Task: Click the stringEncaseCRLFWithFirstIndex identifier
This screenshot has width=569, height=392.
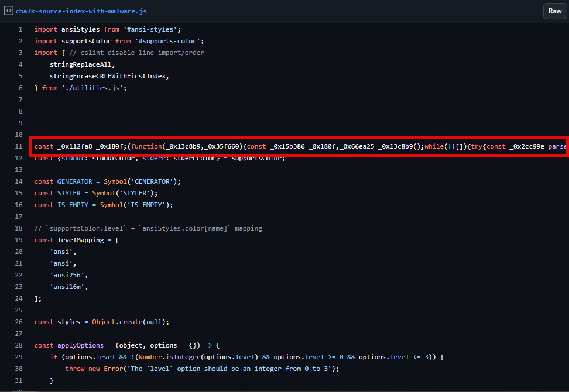Action: tap(108, 76)
